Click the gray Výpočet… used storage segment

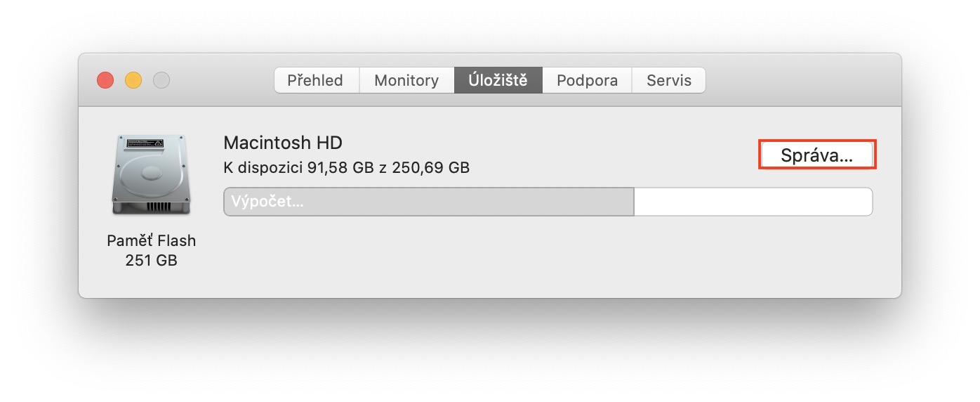click(428, 202)
